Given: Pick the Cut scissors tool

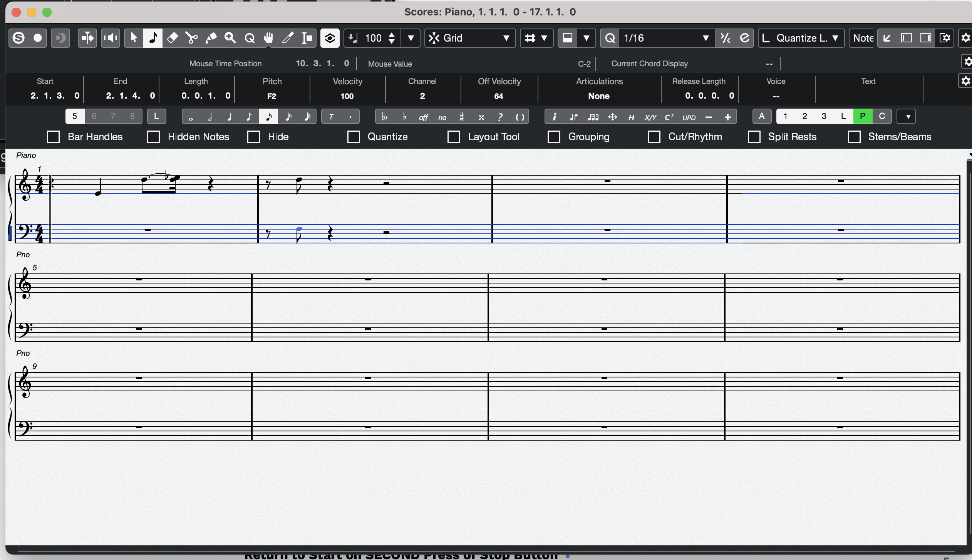Looking at the screenshot, I should click(192, 38).
